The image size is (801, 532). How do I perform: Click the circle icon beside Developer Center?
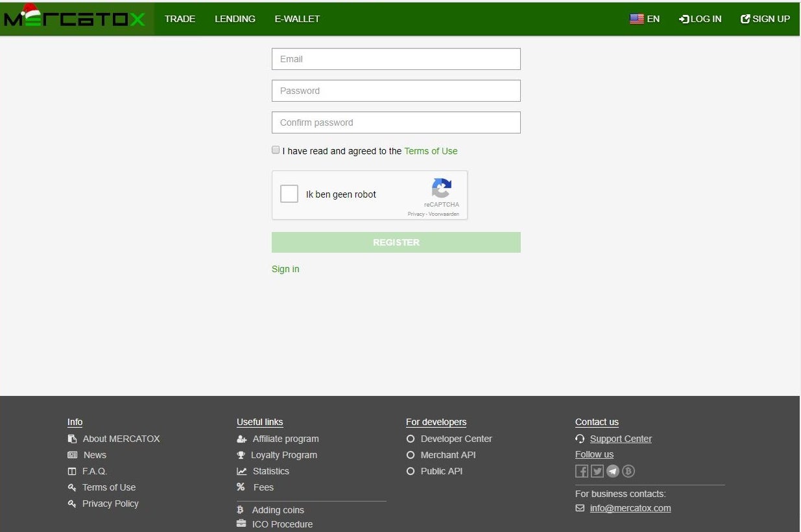pyautogui.click(x=410, y=439)
